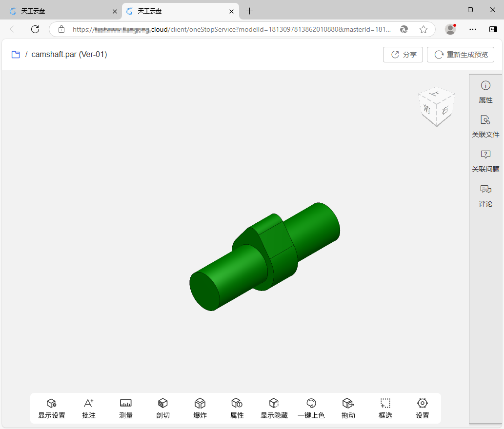504x429 pixels.
Task: Refresh the browser page
Action: 35,29
